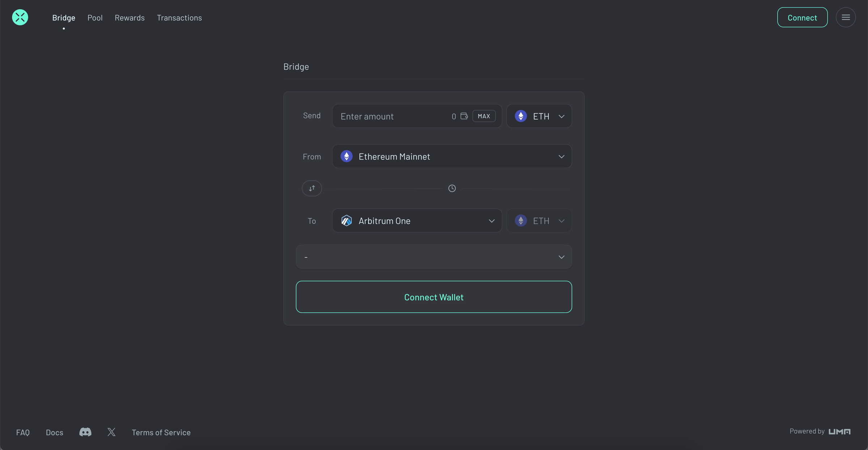Image resolution: width=868 pixels, height=450 pixels.
Task: Focus the Enter amount input field
Action: pyautogui.click(x=391, y=116)
